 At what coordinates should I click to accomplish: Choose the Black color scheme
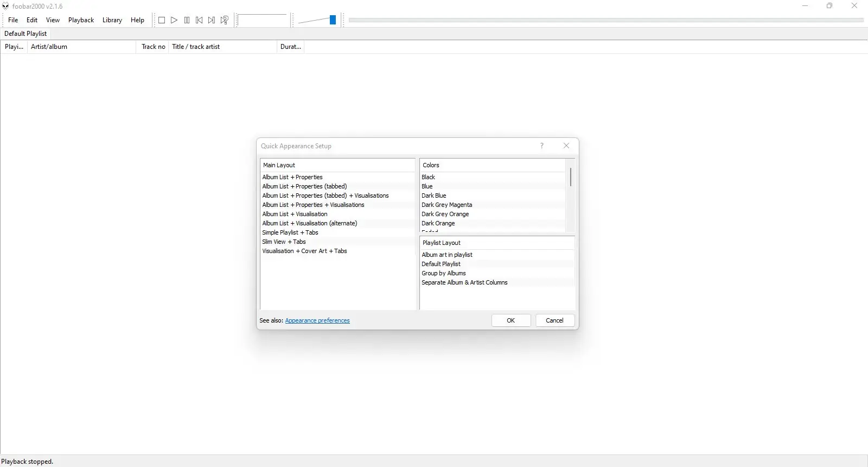(x=493, y=177)
